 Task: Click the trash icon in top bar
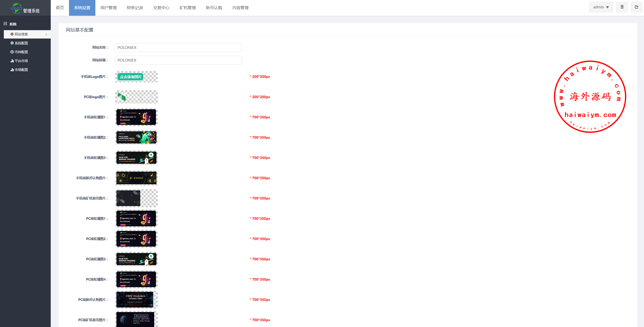[x=622, y=7]
